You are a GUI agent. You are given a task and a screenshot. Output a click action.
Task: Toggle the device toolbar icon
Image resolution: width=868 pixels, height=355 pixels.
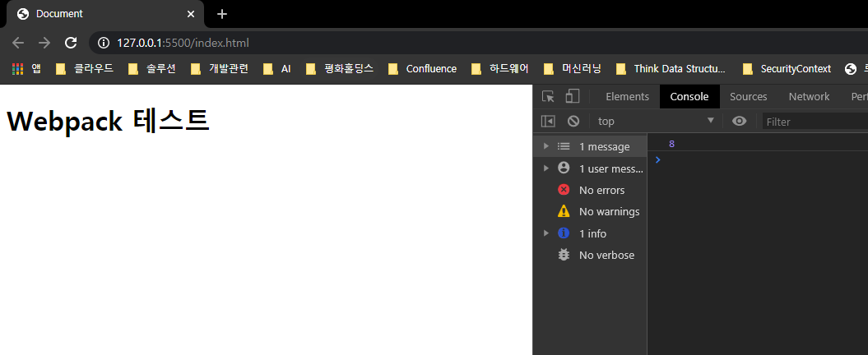click(572, 97)
